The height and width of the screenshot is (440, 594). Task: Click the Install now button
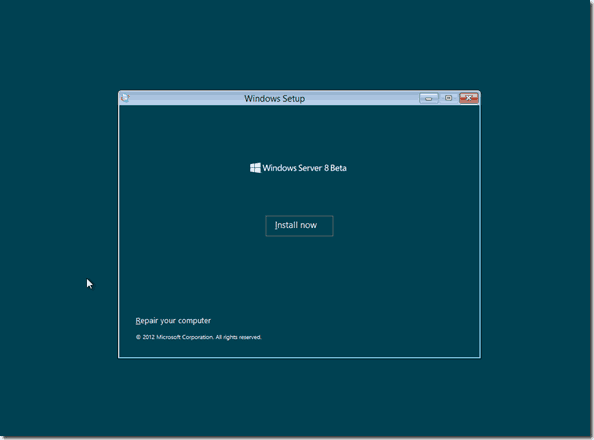click(x=299, y=226)
